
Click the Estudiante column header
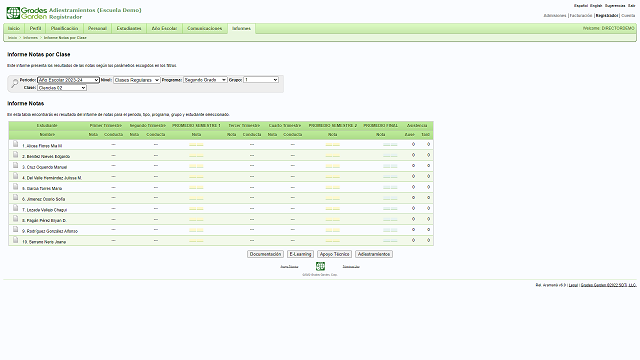click(47, 125)
